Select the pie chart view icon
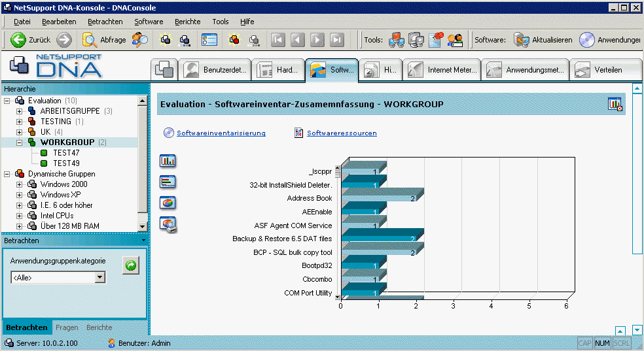Image resolution: width=644 pixels, height=351 pixels. tap(168, 203)
